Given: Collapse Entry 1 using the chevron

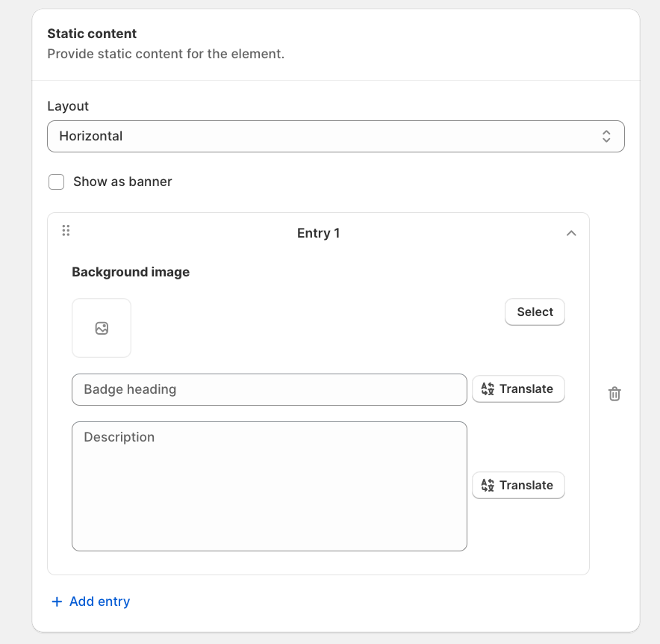Looking at the screenshot, I should tap(571, 233).
